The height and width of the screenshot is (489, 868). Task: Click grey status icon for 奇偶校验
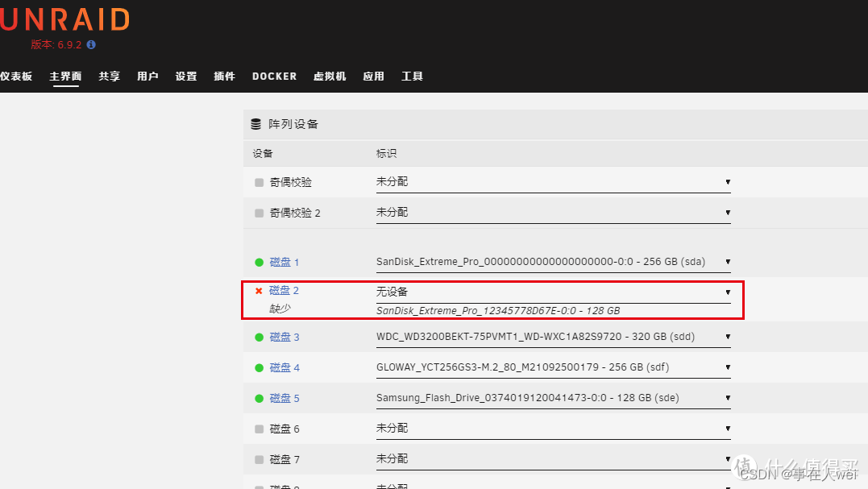click(x=259, y=183)
